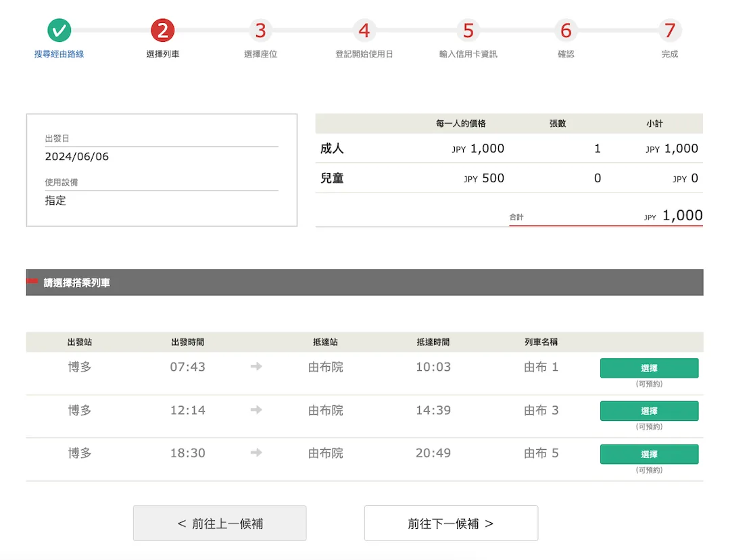Go to previous candidate 前往上一候補

tap(220, 524)
